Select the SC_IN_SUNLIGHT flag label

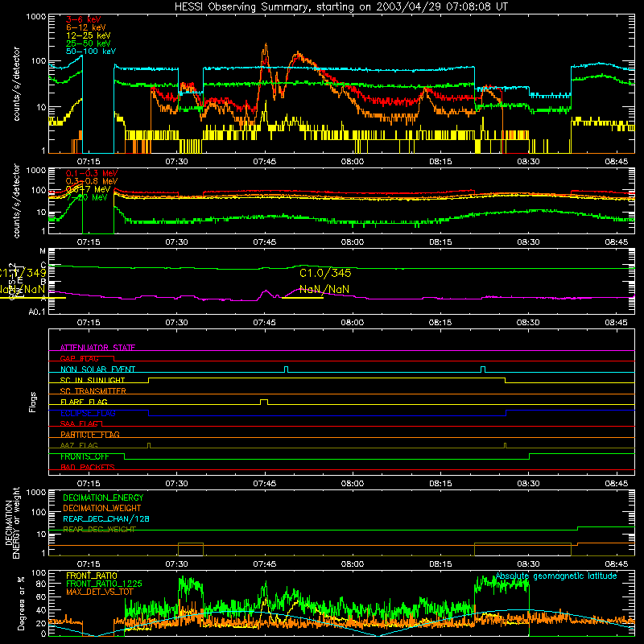93,380
